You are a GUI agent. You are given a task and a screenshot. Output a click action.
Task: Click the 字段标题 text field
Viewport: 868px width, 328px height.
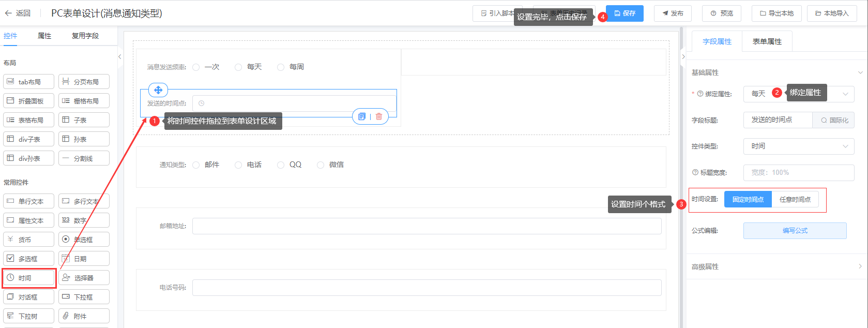pos(778,120)
